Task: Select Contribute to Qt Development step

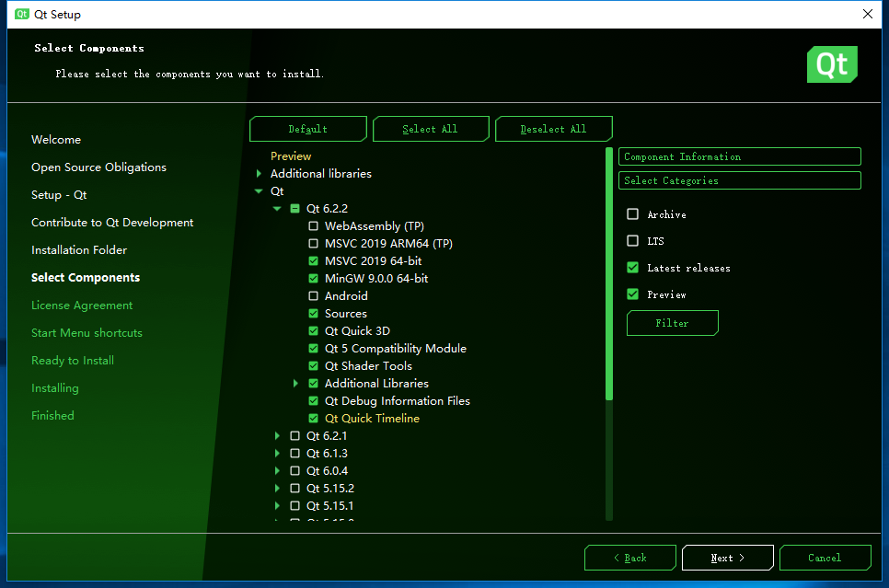Action: coord(112,223)
